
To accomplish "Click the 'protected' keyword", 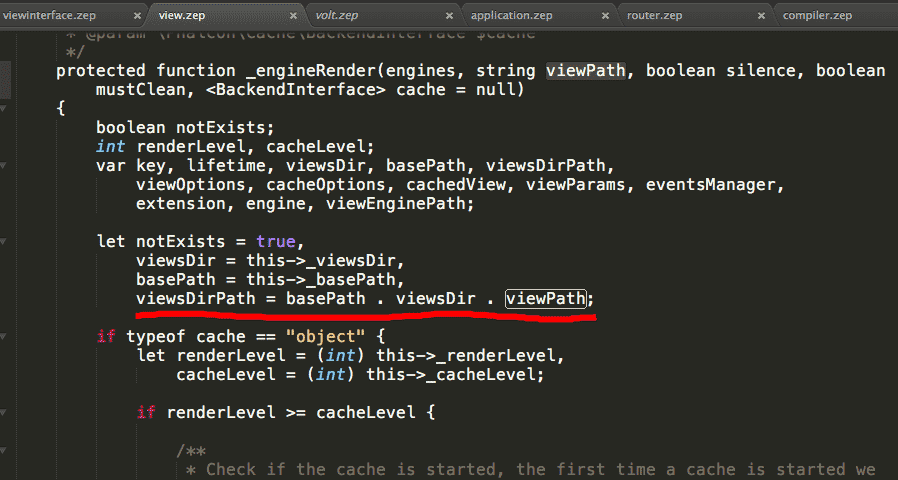I will [x=101, y=70].
